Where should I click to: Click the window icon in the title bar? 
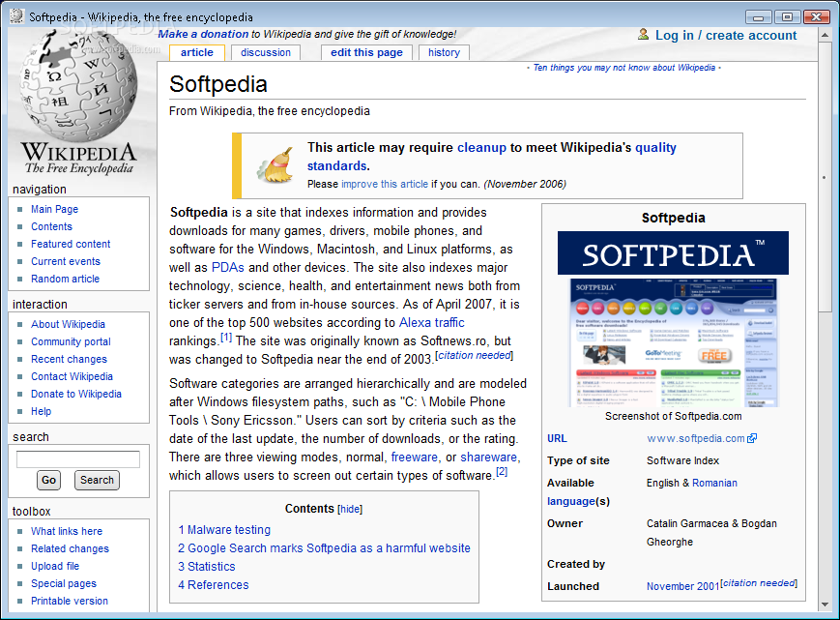pos(17,16)
